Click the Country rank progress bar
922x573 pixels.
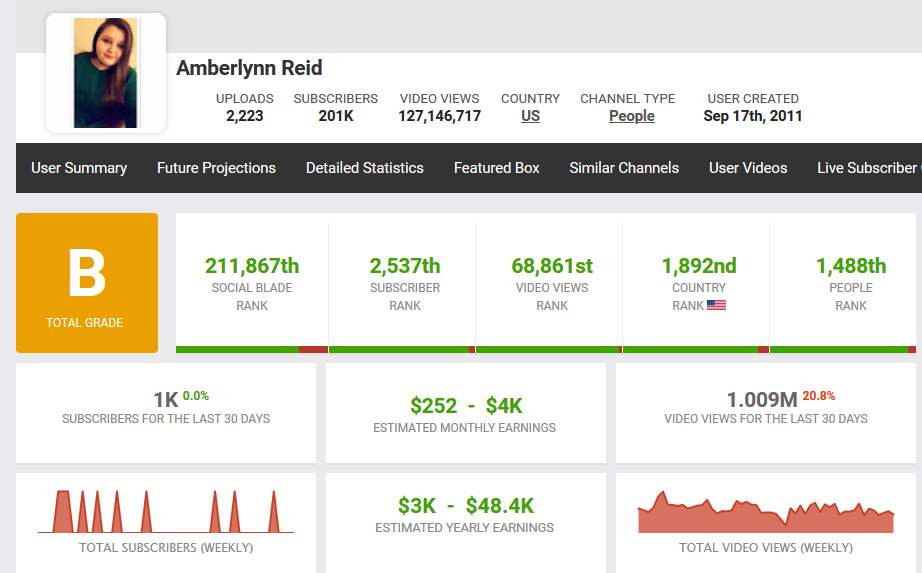(x=696, y=349)
